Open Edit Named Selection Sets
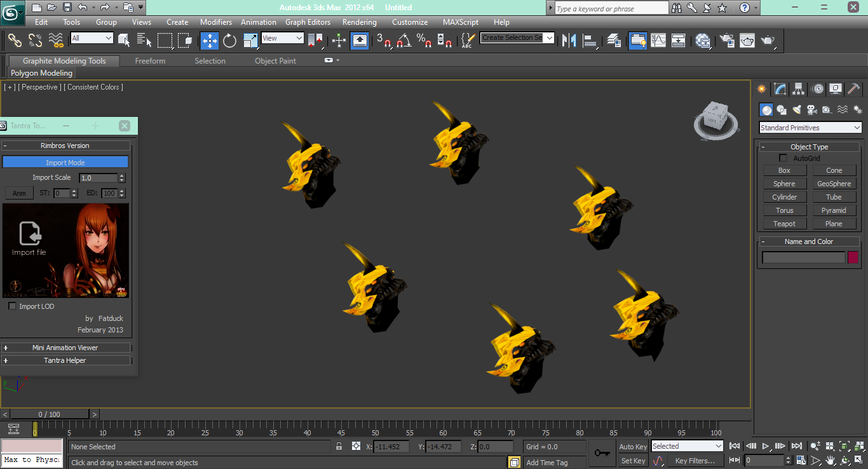Viewport: 868px width, 469px height. coord(468,40)
